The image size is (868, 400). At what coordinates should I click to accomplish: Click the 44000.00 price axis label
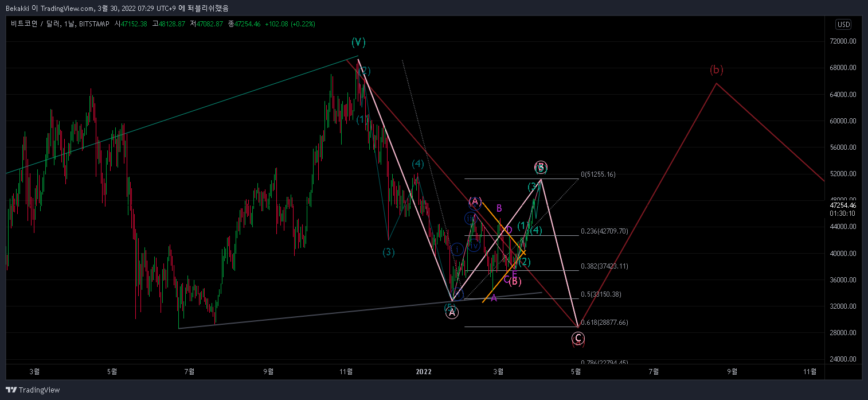coord(844,227)
